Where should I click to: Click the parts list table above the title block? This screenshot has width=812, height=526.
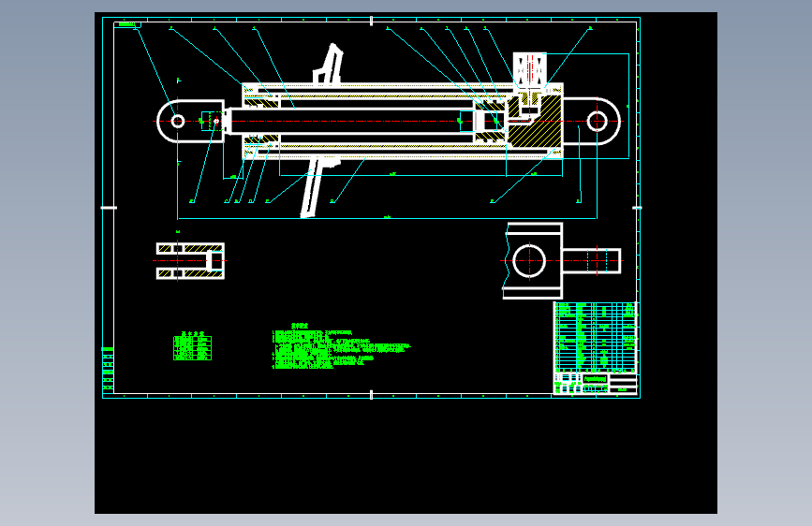pos(596,337)
